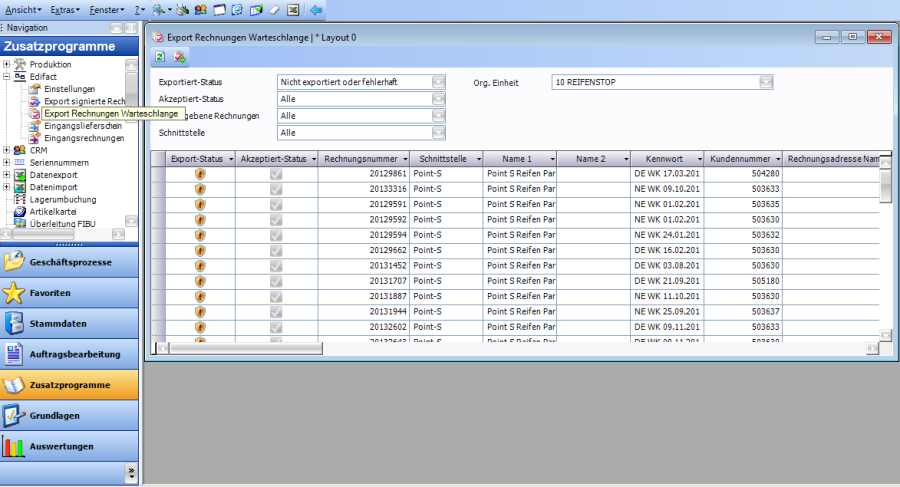Click the horizontal scrollbar under the invoice table
The image size is (900, 487).
pos(500,348)
